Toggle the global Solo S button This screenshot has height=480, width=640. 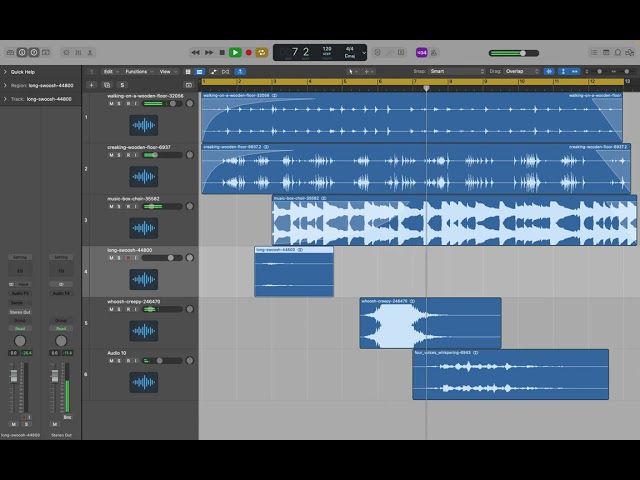tap(122, 85)
